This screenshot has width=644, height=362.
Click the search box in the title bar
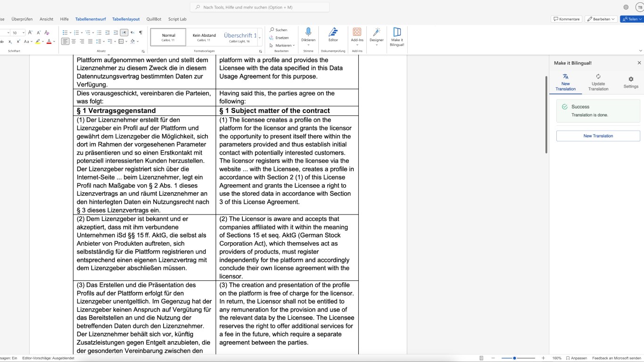coord(260,8)
